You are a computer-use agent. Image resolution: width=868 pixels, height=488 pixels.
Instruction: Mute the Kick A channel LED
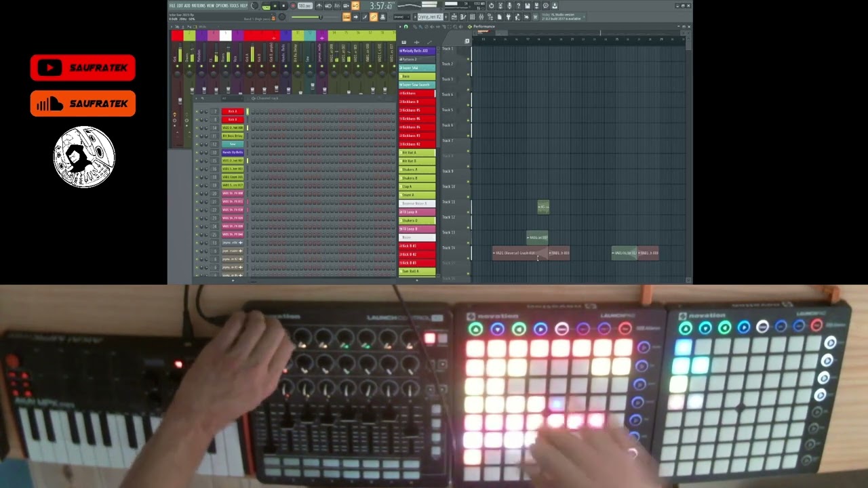[x=197, y=111]
